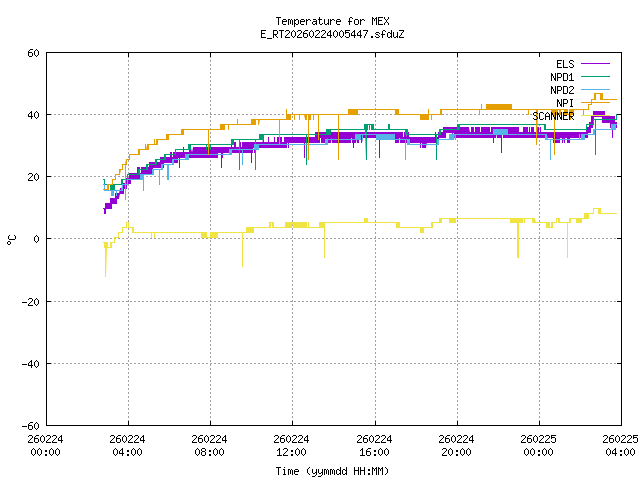Click the light blue NPD2 legend line
Screen dimensions: 640x480
click(595, 90)
